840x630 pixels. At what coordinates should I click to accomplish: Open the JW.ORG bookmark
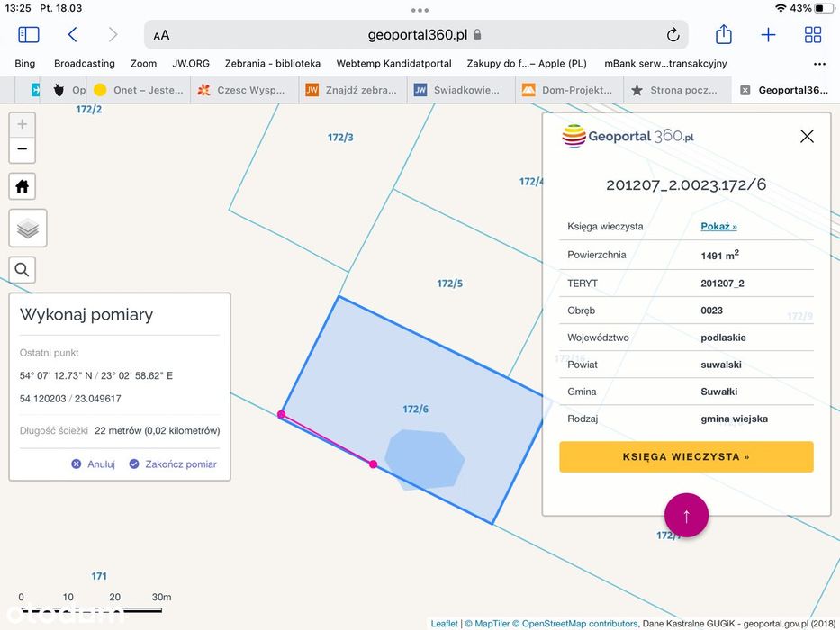[191, 63]
